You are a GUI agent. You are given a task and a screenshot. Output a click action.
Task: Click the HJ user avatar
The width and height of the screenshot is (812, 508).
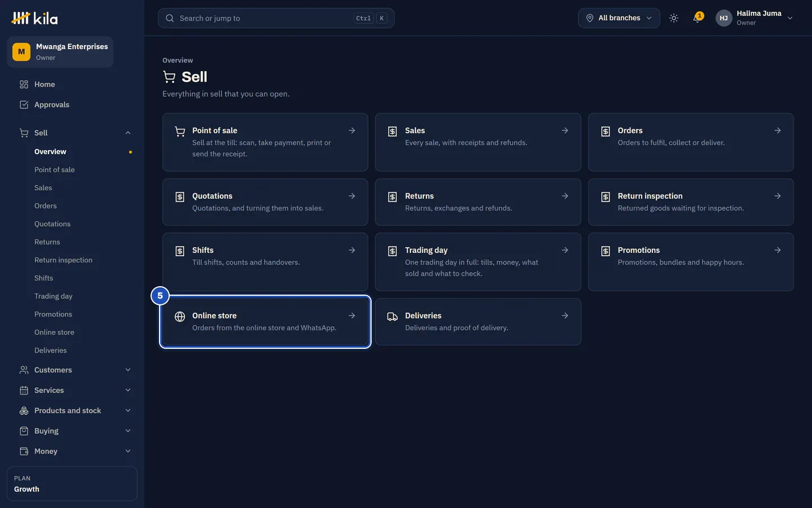tap(723, 18)
